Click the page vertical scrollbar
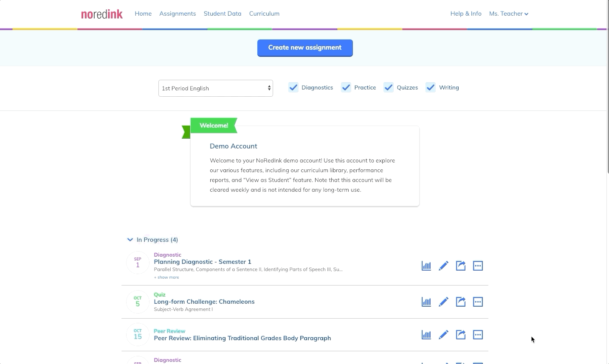 tap(607, 87)
